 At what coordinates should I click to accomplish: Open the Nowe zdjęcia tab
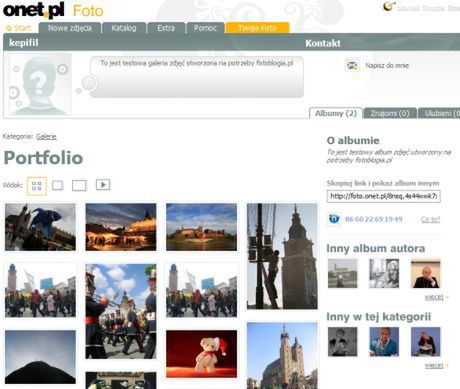tap(70, 28)
